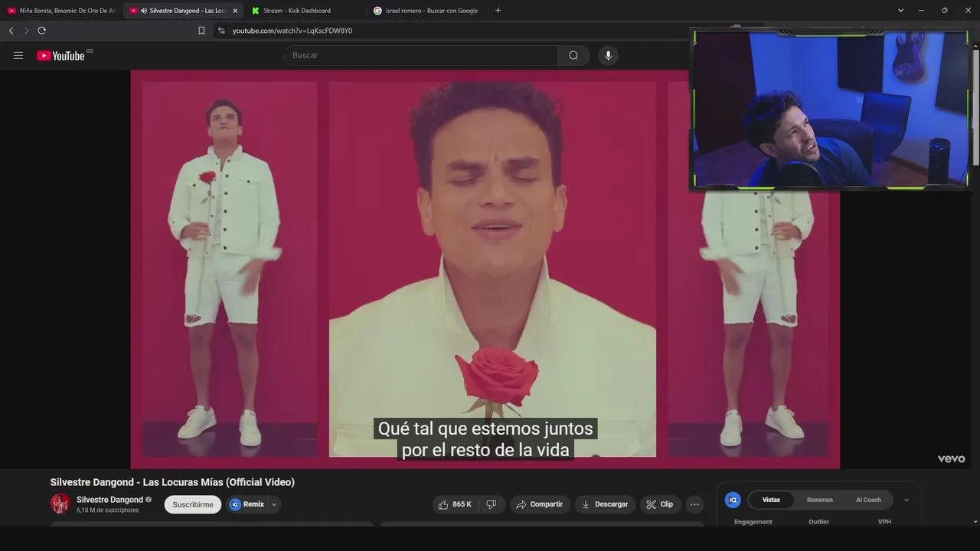Start voice search with microphone icon
The height and width of the screenshot is (551, 980).
[608, 55]
